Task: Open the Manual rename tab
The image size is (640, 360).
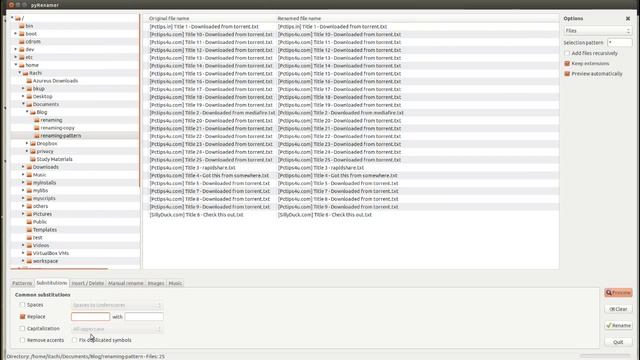Action: click(126, 283)
